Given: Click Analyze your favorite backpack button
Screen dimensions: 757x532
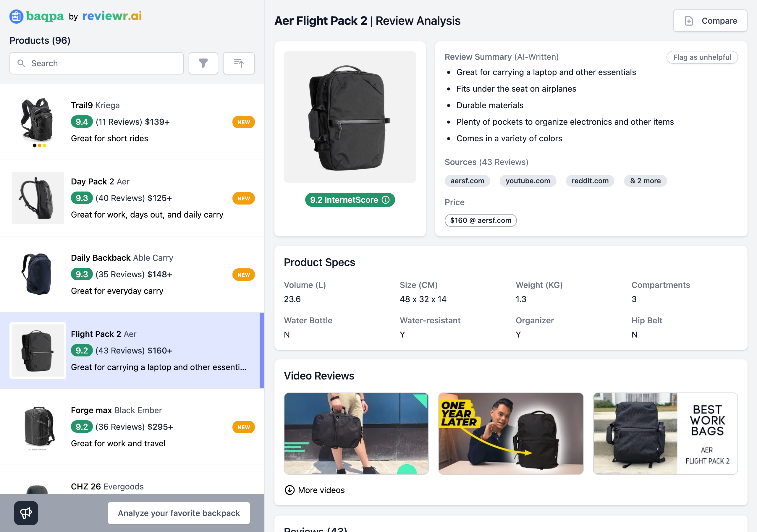Looking at the screenshot, I should point(179,513).
